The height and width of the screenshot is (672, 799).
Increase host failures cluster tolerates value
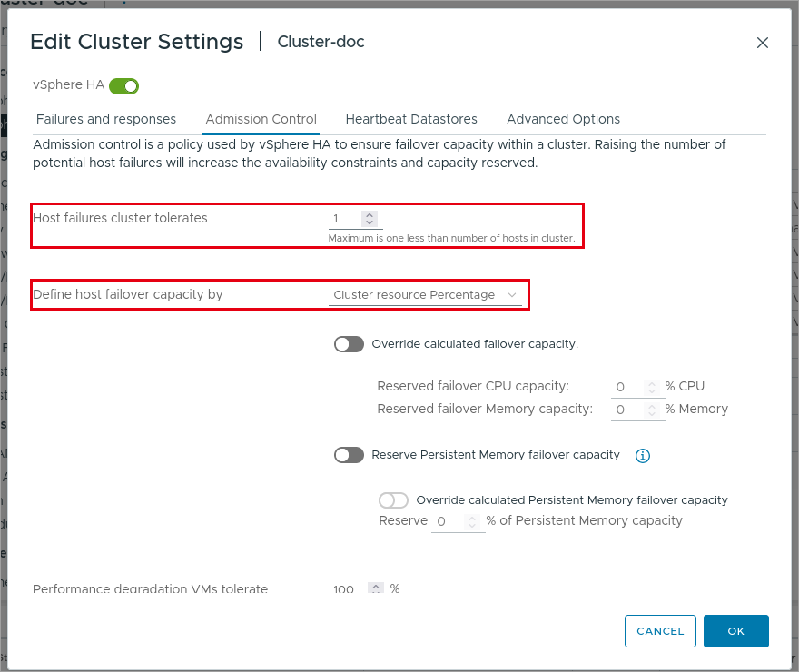(370, 215)
